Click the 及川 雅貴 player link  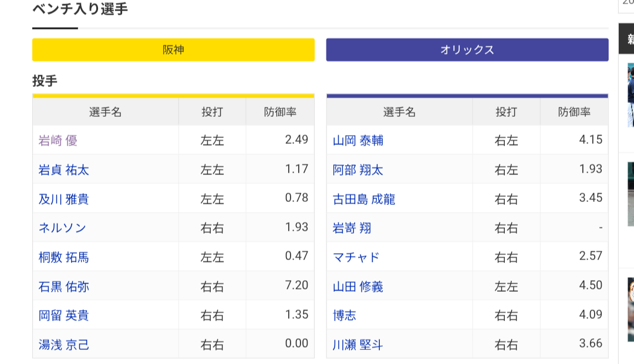pyautogui.click(x=63, y=199)
